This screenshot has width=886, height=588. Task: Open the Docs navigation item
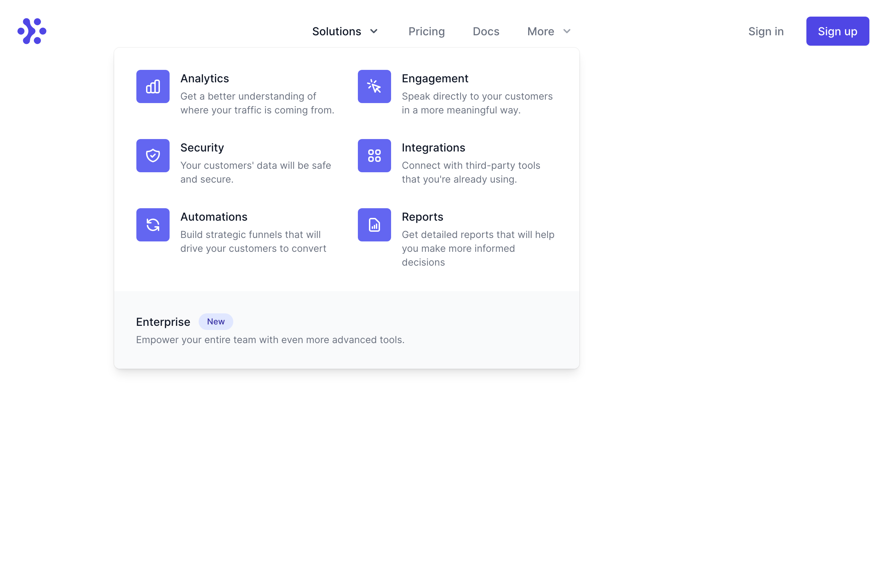486,31
